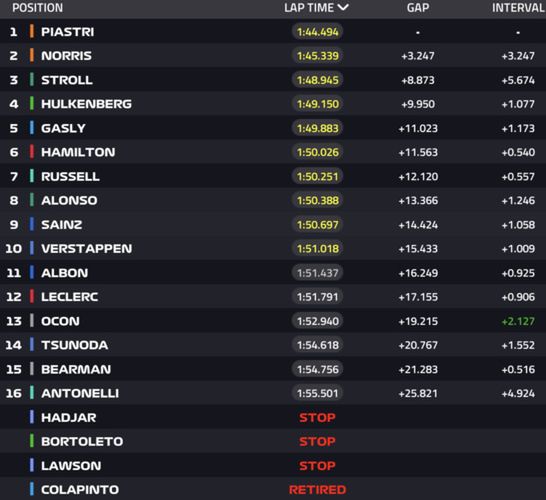Screen dimensions: 546x500
Task: Select the POSITION column header
Action: click(38, 8)
